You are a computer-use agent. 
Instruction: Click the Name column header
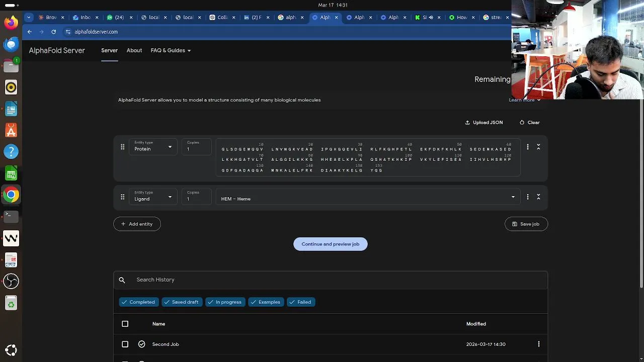click(158, 324)
